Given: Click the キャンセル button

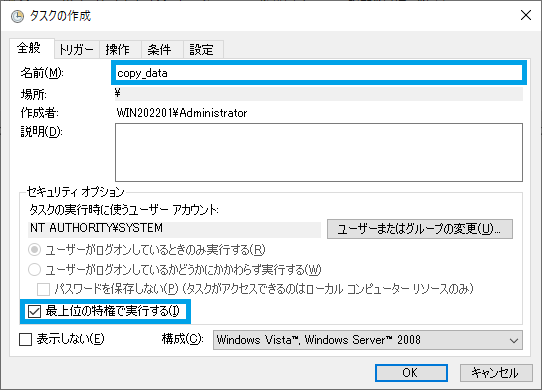Looking at the screenshot, I should coord(496,373).
